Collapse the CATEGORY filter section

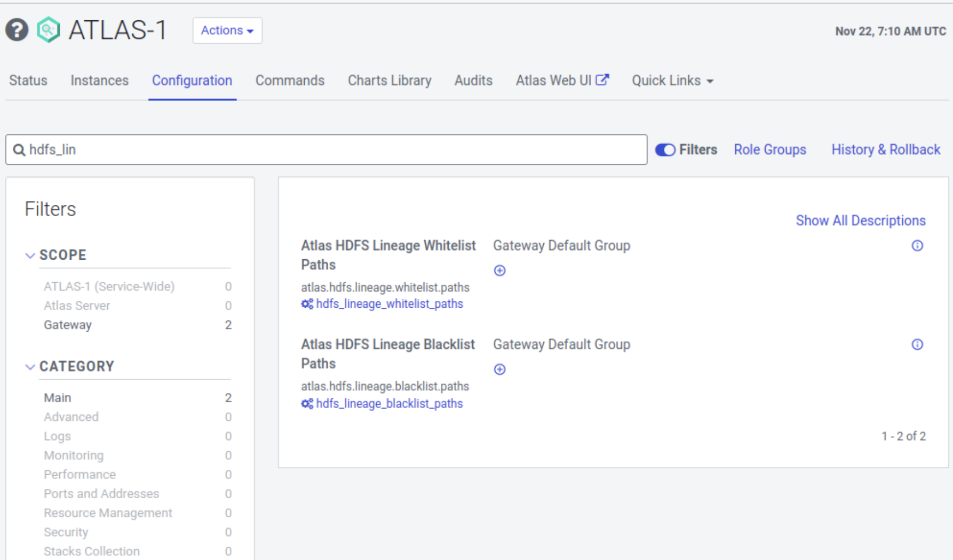pyautogui.click(x=30, y=367)
